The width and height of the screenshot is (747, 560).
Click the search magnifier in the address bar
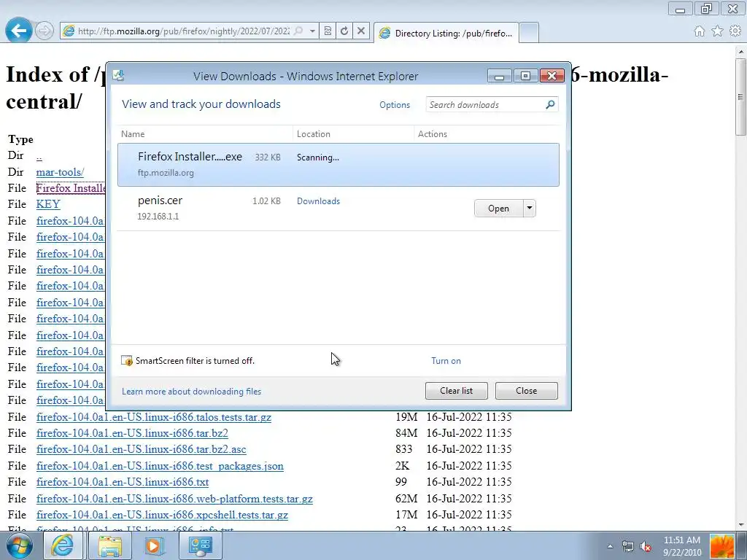298,31
